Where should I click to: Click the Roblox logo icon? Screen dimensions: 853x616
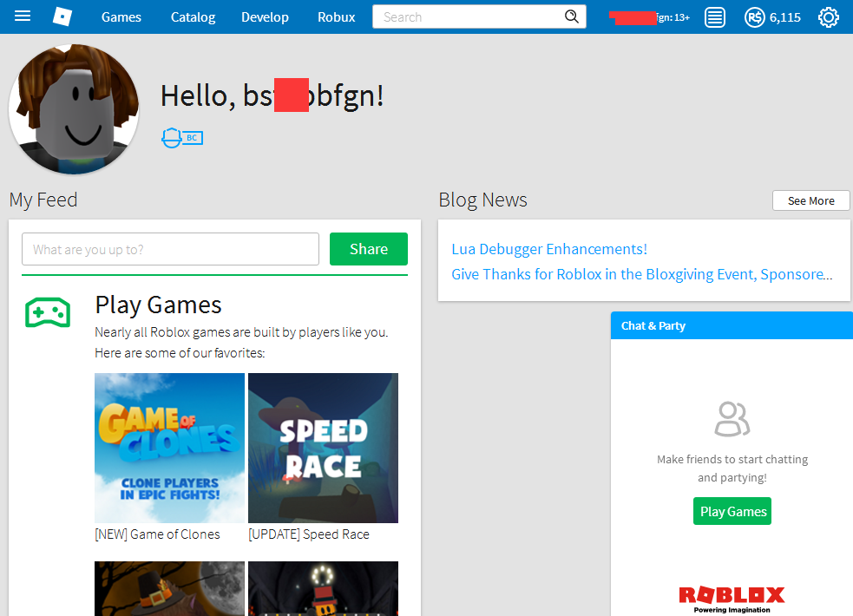point(62,16)
